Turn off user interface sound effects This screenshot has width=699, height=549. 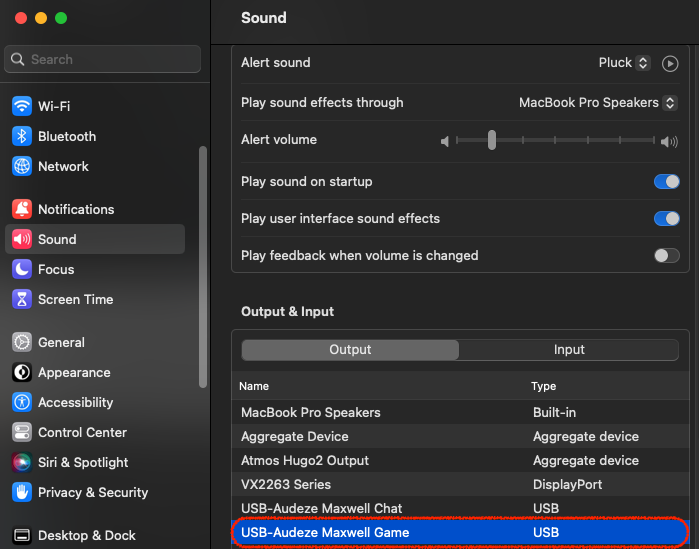coord(666,218)
